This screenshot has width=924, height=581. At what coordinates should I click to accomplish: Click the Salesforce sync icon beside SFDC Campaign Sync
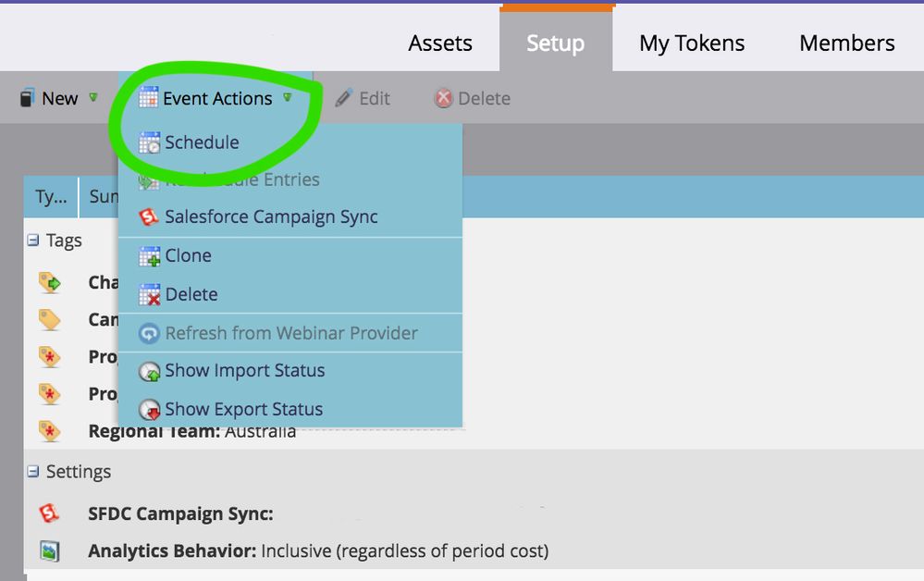click(x=50, y=513)
